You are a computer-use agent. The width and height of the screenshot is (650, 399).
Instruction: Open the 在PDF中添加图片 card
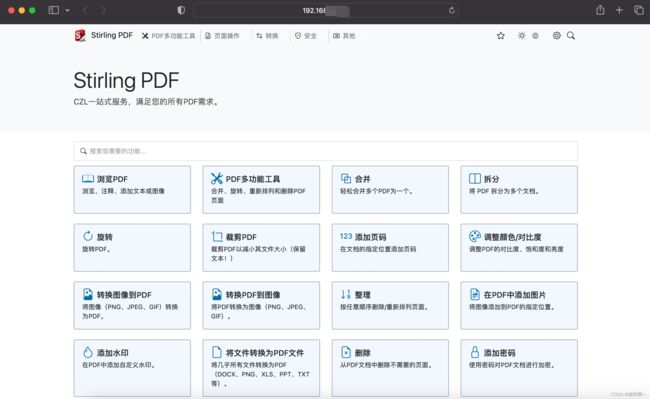pyautogui.click(x=519, y=305)
